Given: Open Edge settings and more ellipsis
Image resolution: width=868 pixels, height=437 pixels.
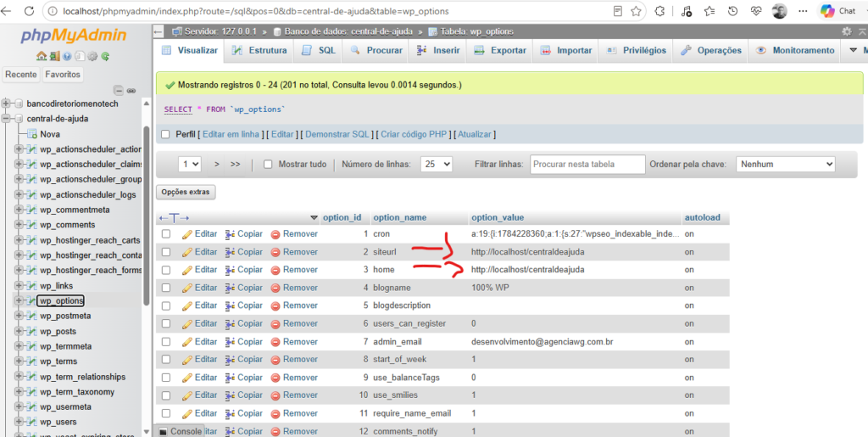Looking at the screenshot, I should (803, 11).
